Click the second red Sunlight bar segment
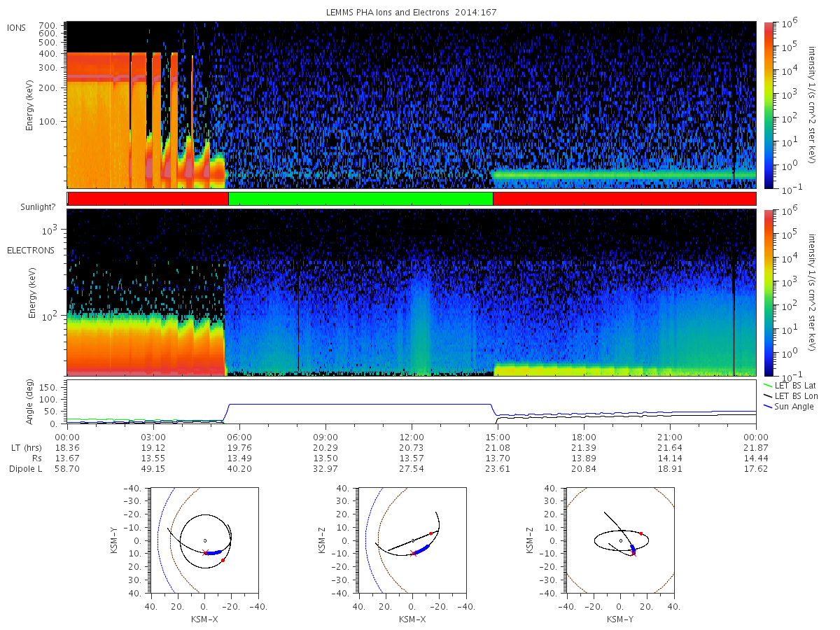 [x=624, y=199]
